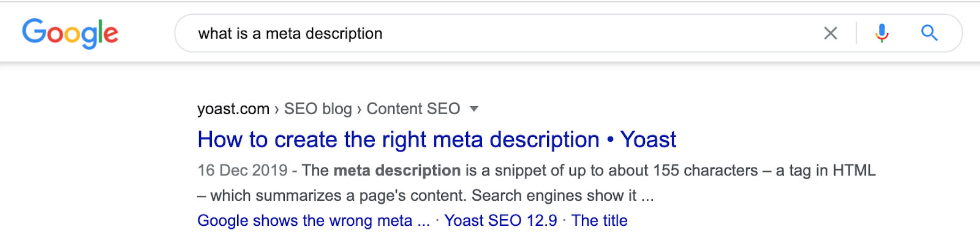
Task: Open the yoast.com breadcrumb
Action: pyautogui.click(x=233, y=109)
